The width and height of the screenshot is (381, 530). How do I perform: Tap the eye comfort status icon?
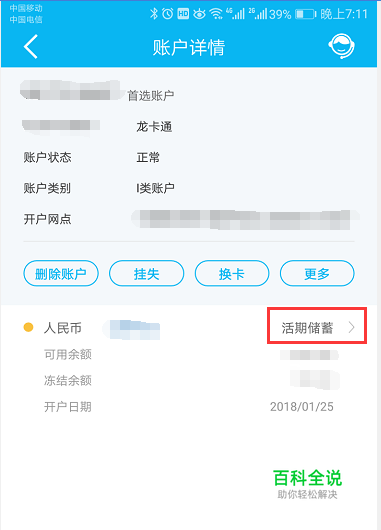(x=199, y=14)
